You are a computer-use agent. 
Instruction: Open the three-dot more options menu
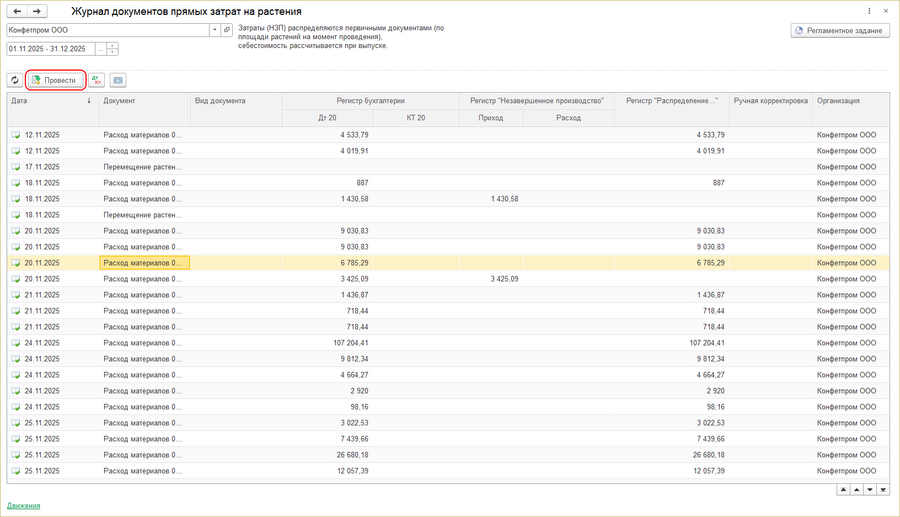pos(868,11)
